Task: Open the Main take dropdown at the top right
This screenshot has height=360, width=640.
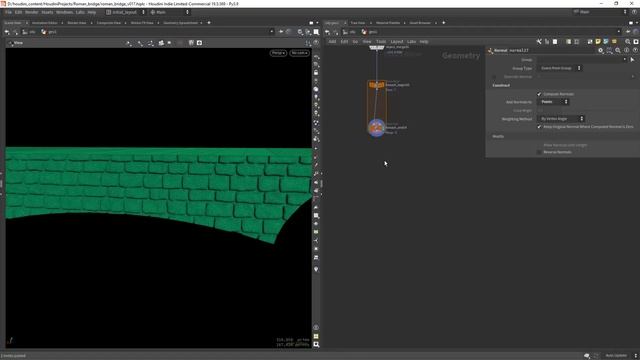Action: click(x=600, y=12)
